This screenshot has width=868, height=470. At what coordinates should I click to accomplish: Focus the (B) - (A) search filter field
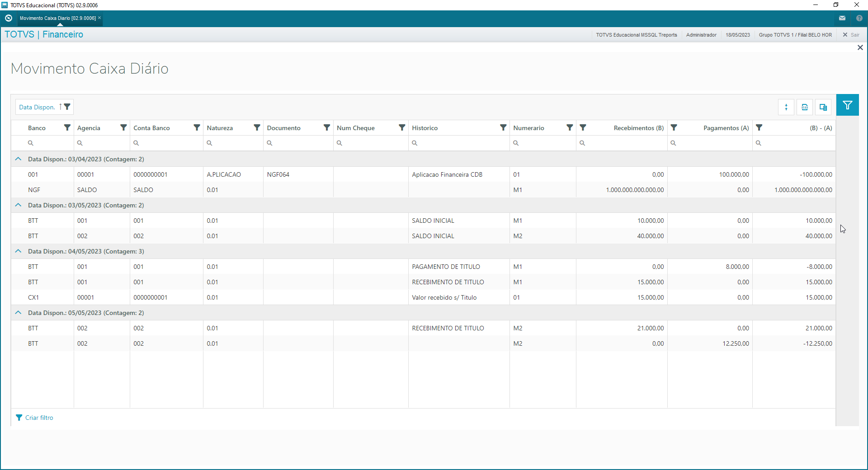[794, 143]
